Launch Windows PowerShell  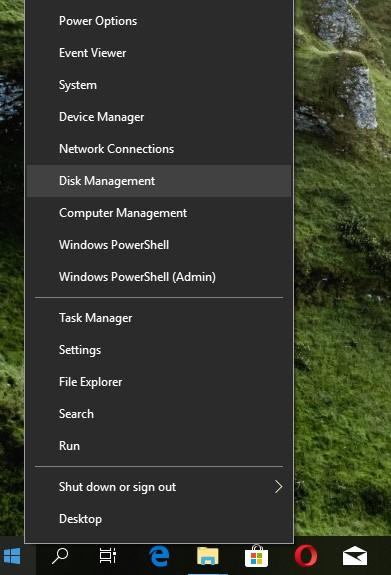[x=159, y=245]
